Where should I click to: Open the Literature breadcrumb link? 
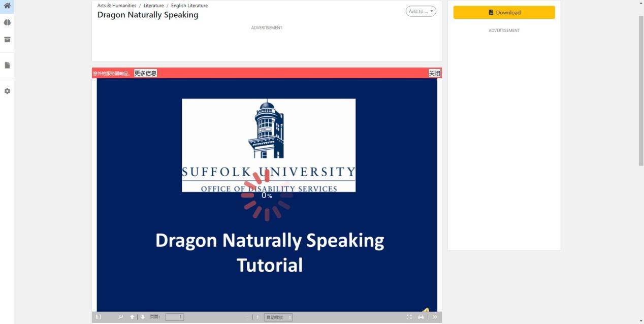pos(153,6)
